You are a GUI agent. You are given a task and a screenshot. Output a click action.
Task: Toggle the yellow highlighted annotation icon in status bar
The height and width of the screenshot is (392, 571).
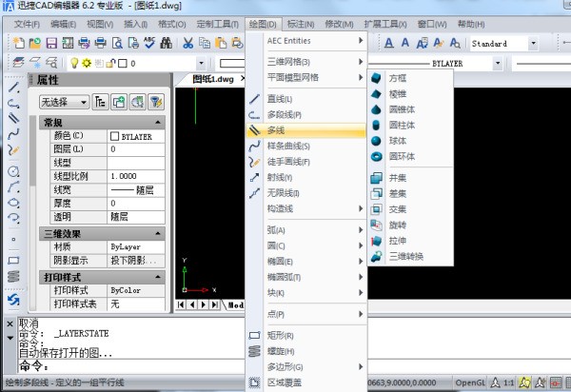point(525,382)
